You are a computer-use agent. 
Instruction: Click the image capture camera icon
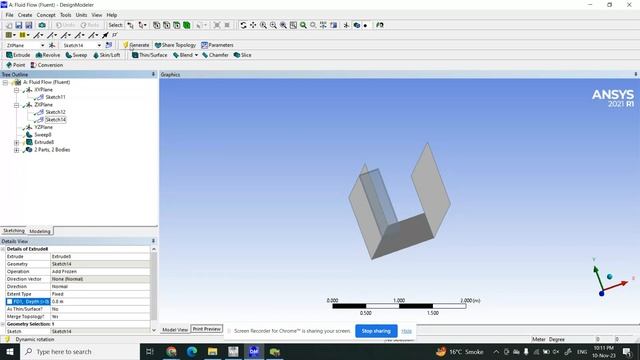pos(42,25)
